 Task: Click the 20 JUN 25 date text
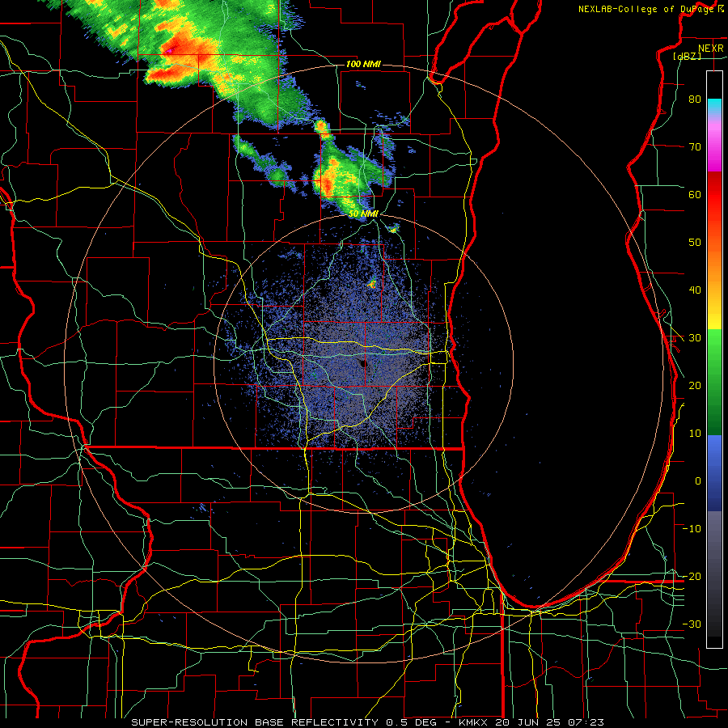528,722
